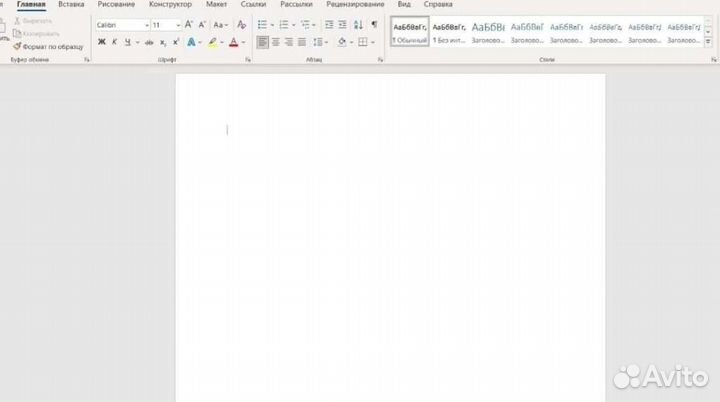Apply a multilevel list
Image resolution: width=720 pixels, height=402 pixels.
point(305,25)
